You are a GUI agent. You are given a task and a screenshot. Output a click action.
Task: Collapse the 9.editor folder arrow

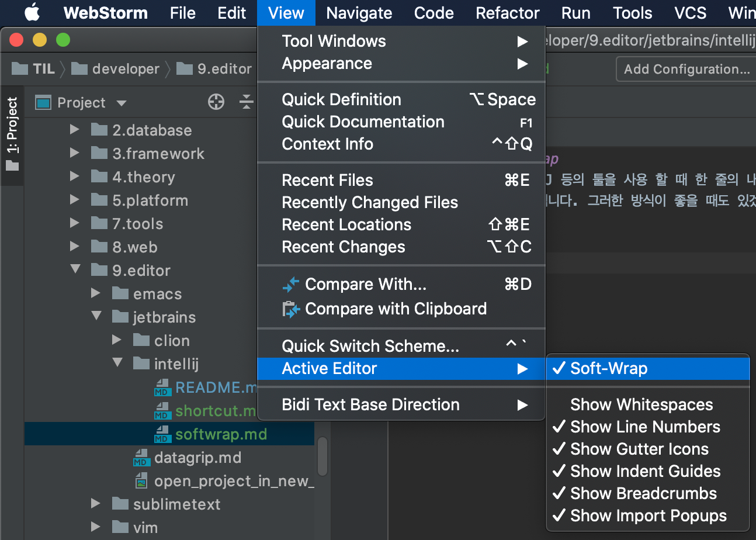pyautogui.click(x=75, y=269)
